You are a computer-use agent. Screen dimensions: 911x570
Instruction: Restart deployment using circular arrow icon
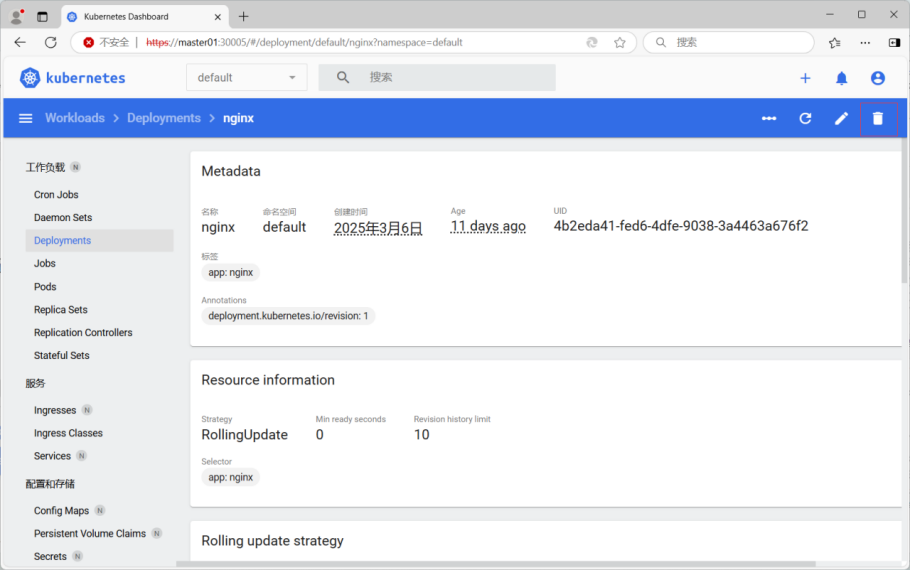805,119
